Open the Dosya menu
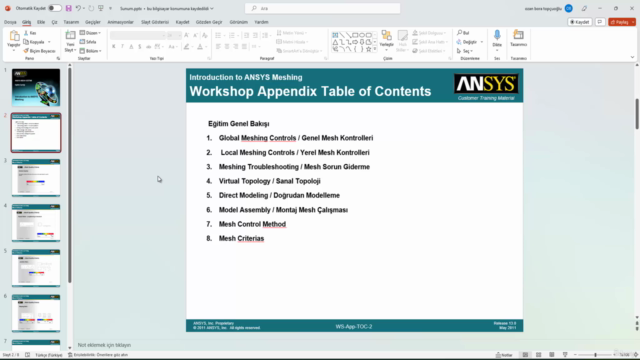The width and height of the screenshot is (640, 360). tap(10, 22)
